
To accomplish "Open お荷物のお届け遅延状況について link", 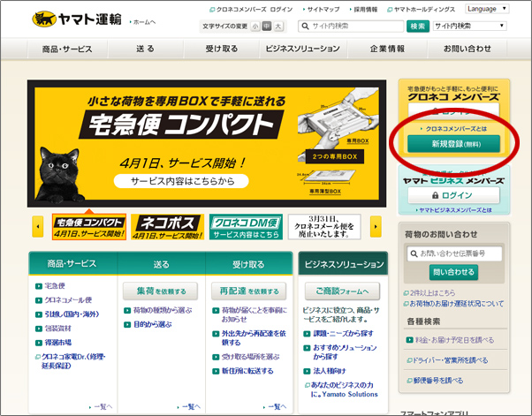I will [x=453, y=304].
